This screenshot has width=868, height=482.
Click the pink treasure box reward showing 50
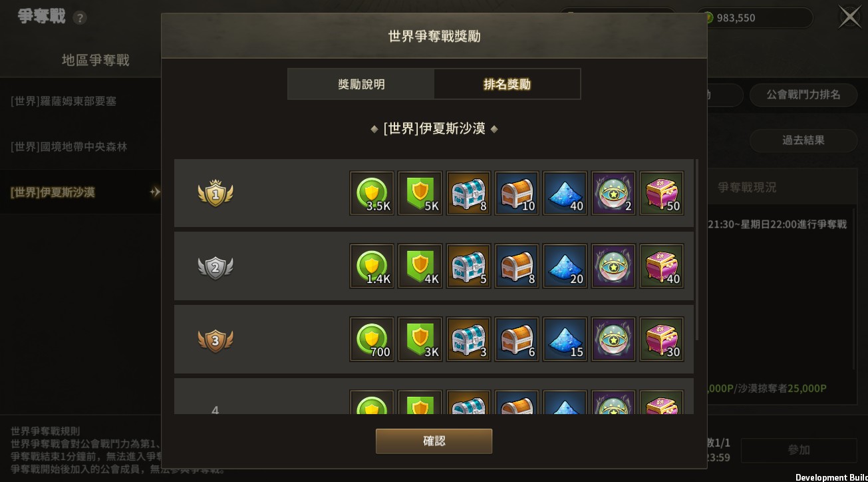(x=662, y=193)
